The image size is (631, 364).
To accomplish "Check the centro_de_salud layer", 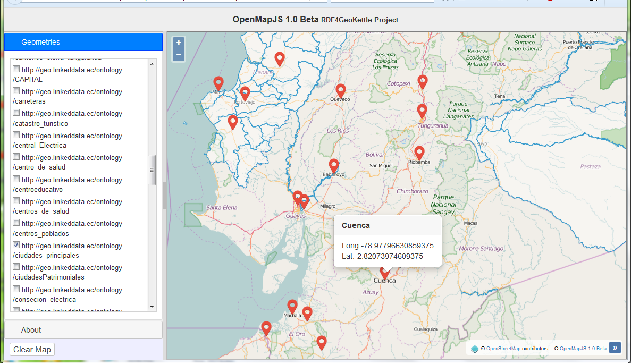I will pyautogui.click(x=16, y=157).
